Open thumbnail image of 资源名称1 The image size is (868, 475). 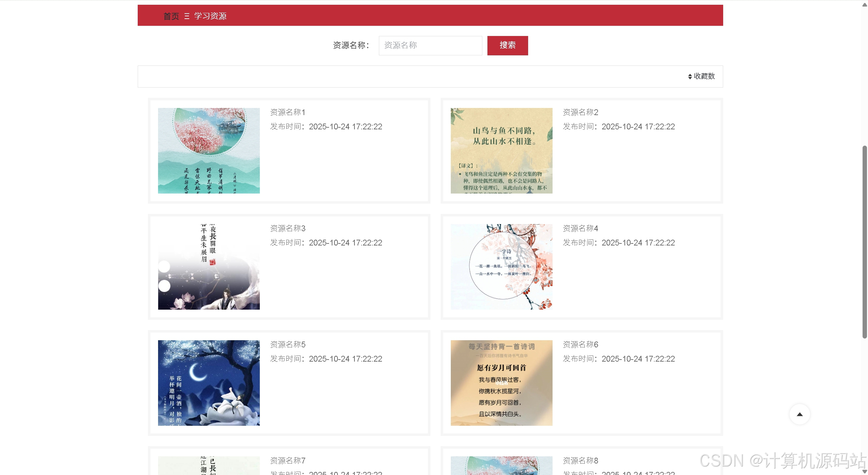tap(209, 150)
